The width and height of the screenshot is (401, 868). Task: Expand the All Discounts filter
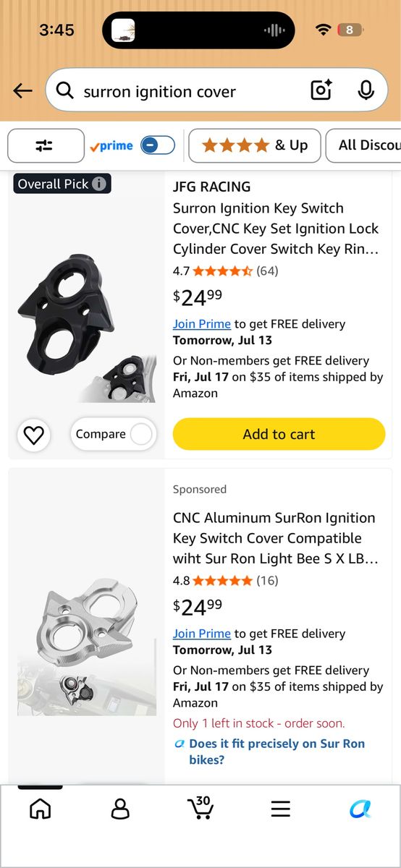[363, 145]
